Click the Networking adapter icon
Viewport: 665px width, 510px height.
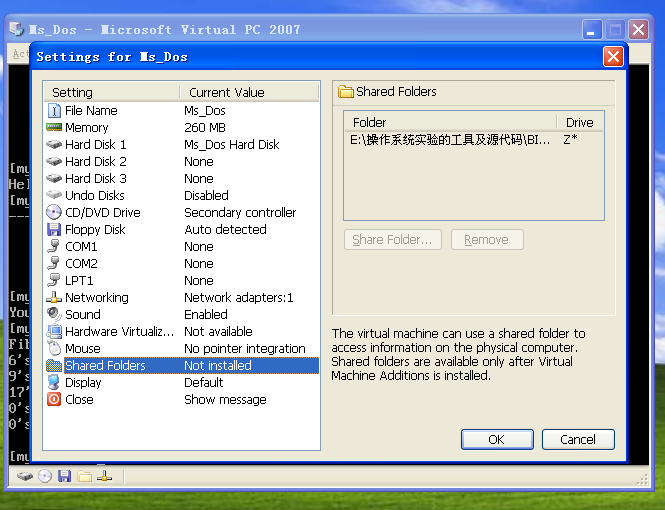pyautogui.click(x=54, y=298)
